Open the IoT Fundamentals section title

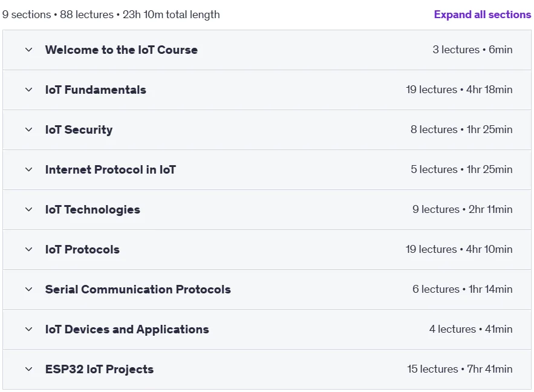(96, 90)
